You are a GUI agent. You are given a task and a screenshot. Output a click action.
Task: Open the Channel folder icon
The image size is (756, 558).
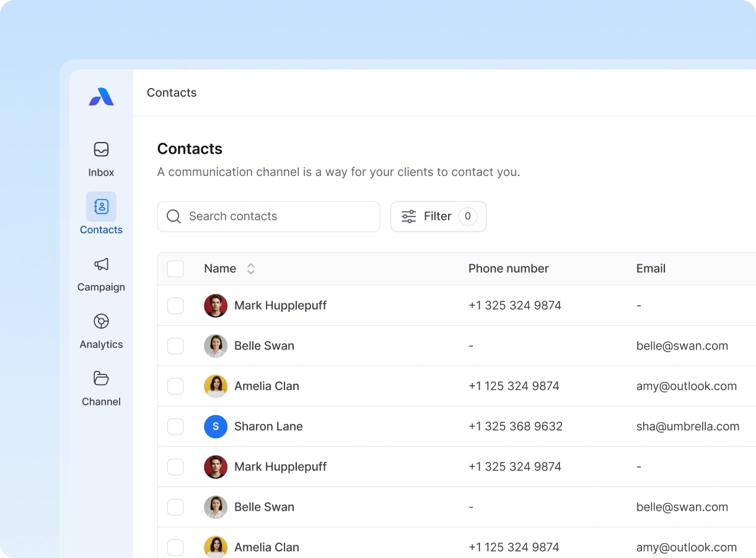click(101, 378)
